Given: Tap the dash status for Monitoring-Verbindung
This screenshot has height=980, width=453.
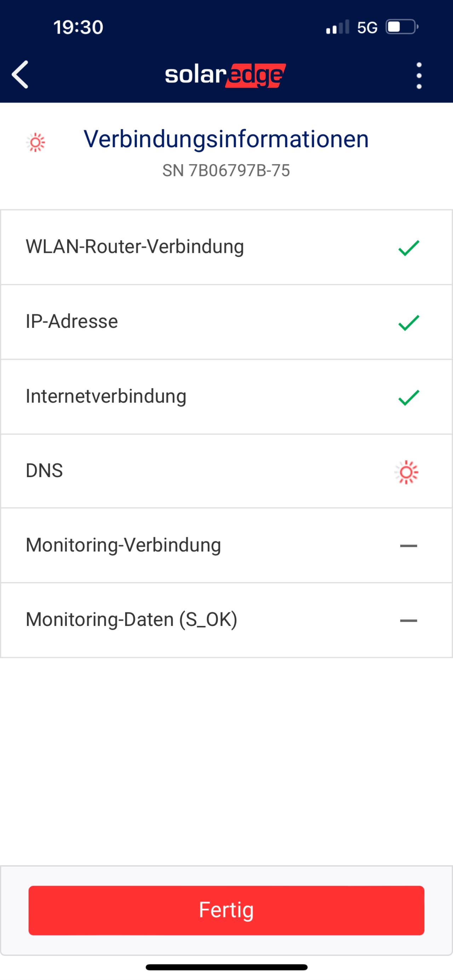Looking at the screenshot, I should [408, 546].
